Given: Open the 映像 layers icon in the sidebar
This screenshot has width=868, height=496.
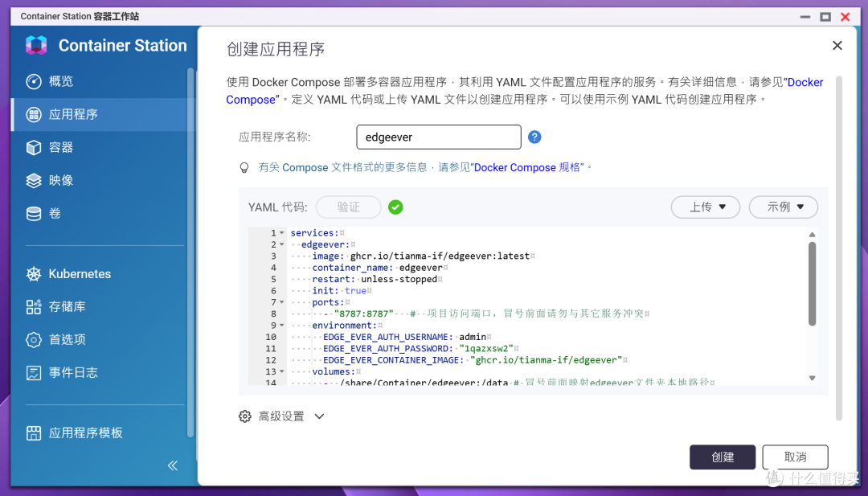Looking at the screenshot, I should tap(34, 180).
